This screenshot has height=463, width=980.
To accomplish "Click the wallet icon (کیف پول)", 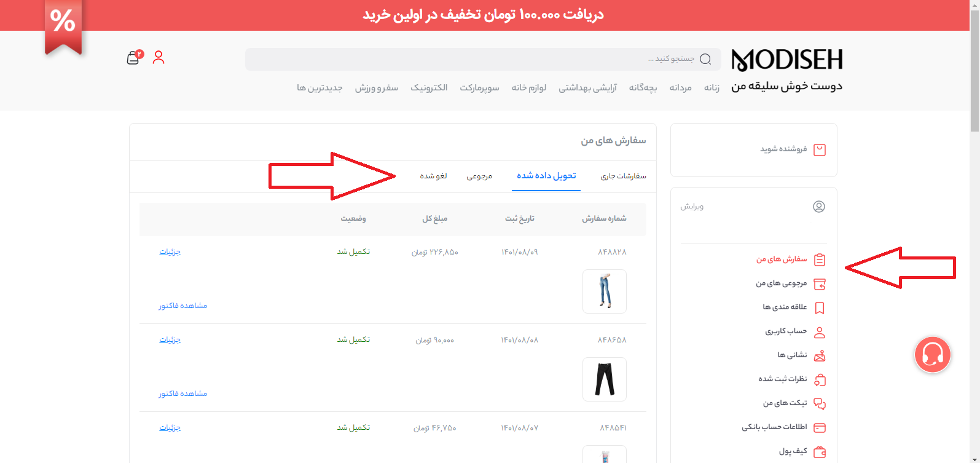I will click(819, 452).
